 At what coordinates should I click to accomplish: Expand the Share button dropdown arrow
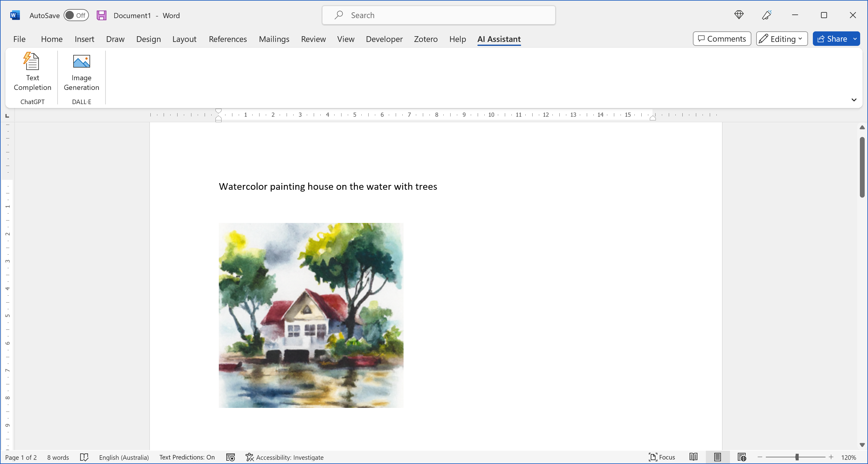point(855,39)
